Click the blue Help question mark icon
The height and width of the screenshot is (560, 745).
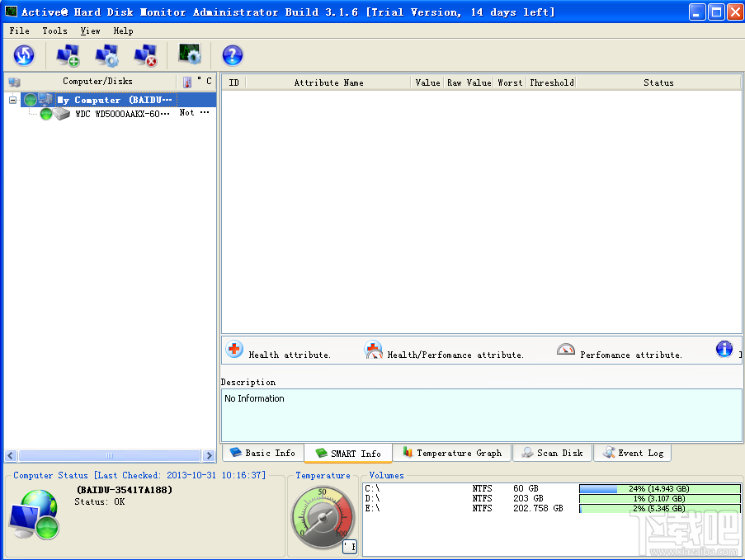point(233,56)
